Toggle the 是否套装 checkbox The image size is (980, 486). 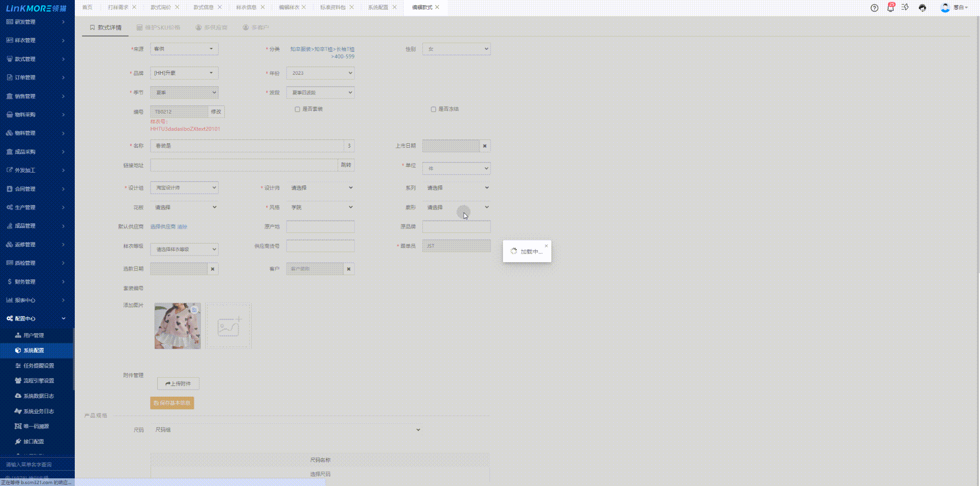[x=297, y=109]
